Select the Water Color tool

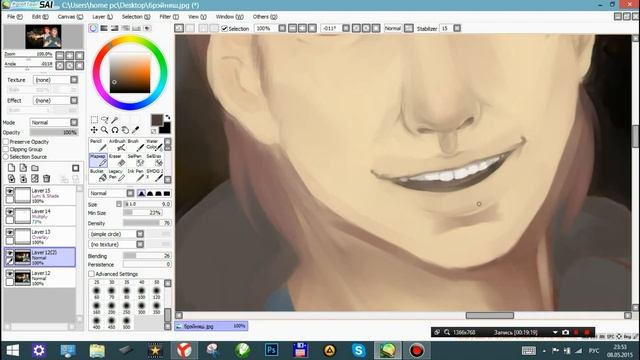coord(154,145)
